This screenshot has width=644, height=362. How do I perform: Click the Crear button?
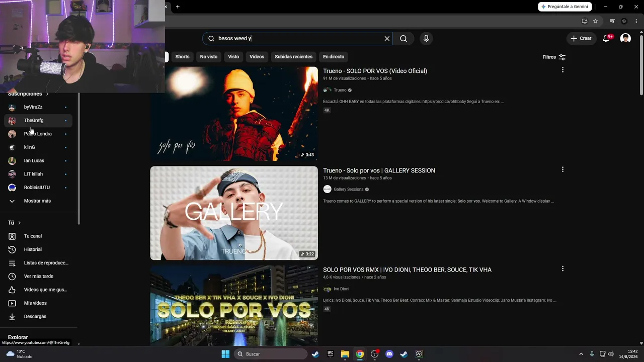pos(581,39)
